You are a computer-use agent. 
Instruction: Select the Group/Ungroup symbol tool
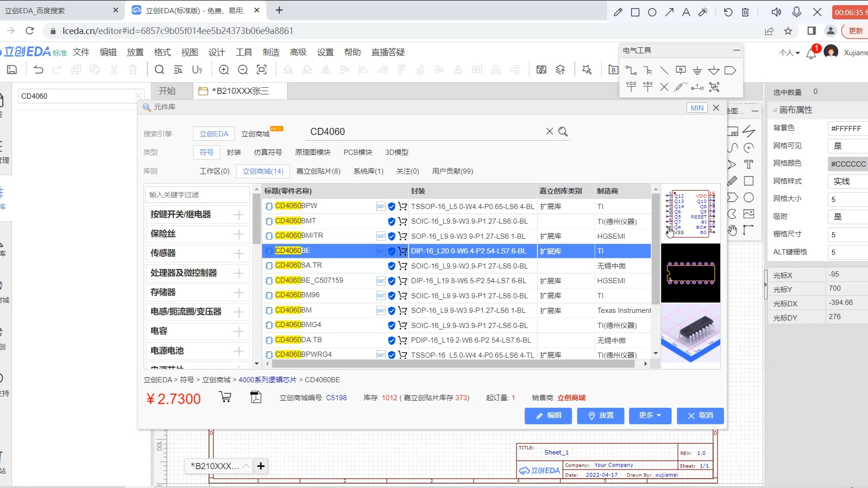714,87
